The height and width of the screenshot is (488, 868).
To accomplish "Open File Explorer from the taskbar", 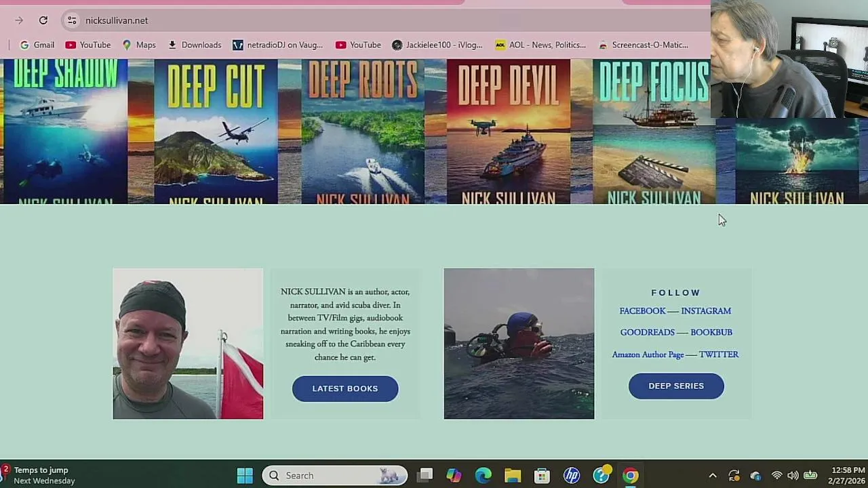I will [513, 476].
